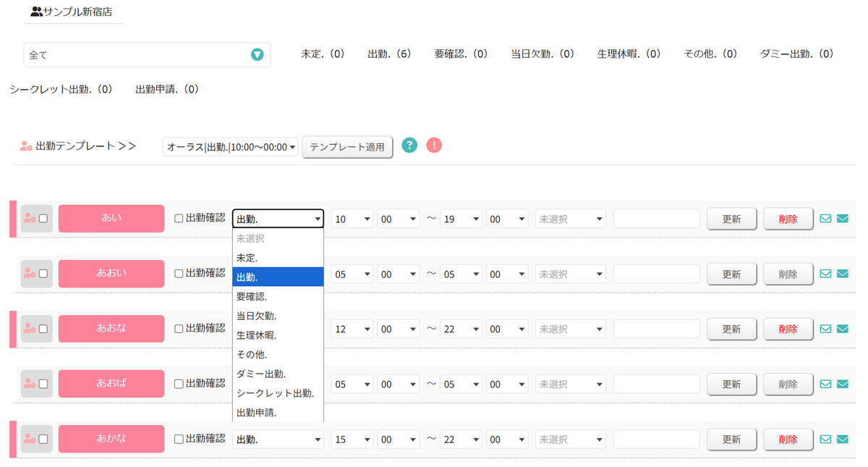Open the オーラス template dropdown
Viewport: 868px width, 467px height.
pos(229,146)
